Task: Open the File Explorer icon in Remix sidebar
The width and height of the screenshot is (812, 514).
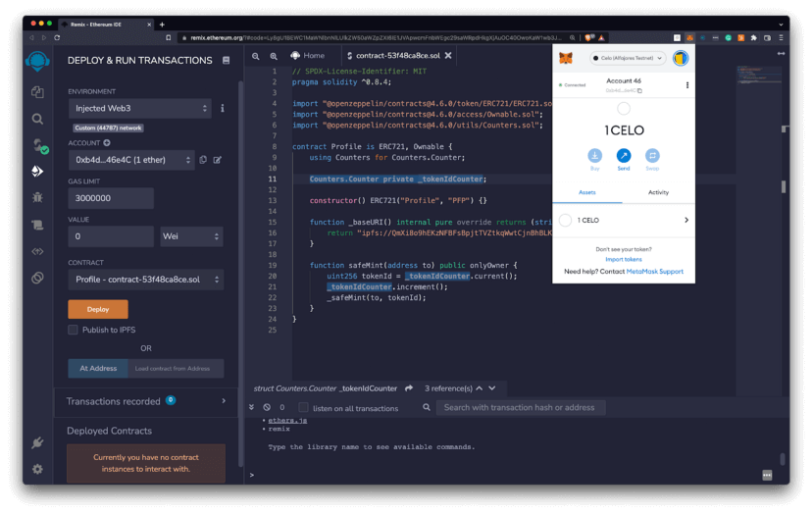Action: click(37, 91)
